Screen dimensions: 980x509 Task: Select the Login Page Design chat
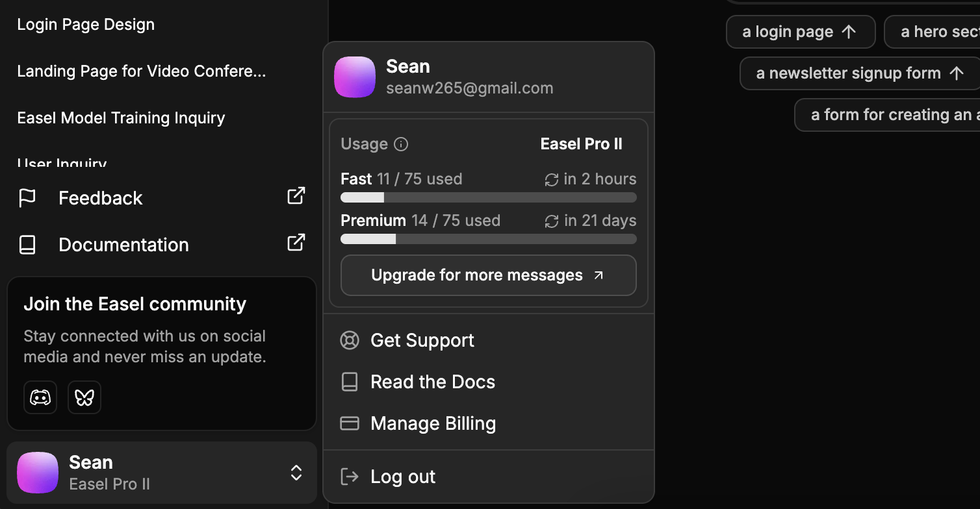(x=86, y=24)
